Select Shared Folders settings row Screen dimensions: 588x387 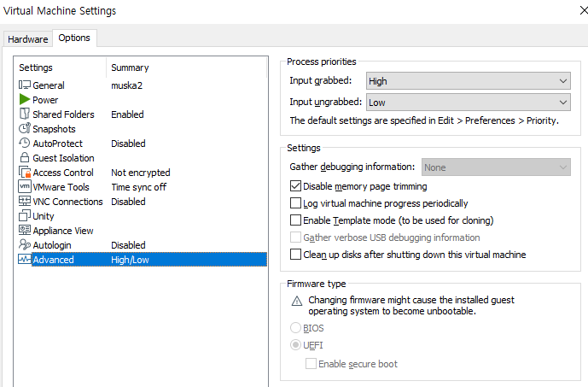(x=143, y=114)
